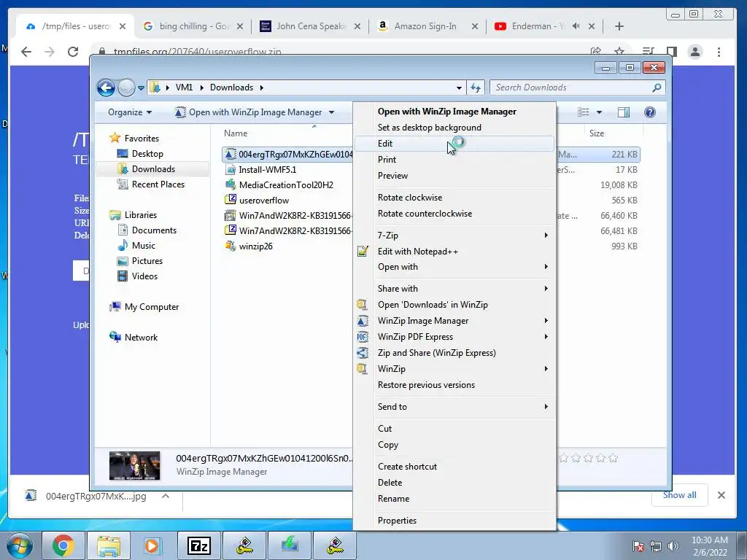Open address bar history dropdown
Screen dimensions: 747x560
459,88
